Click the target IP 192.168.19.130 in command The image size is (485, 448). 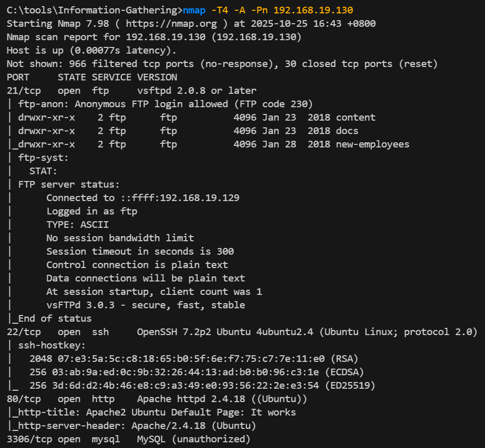click(313, 10)
